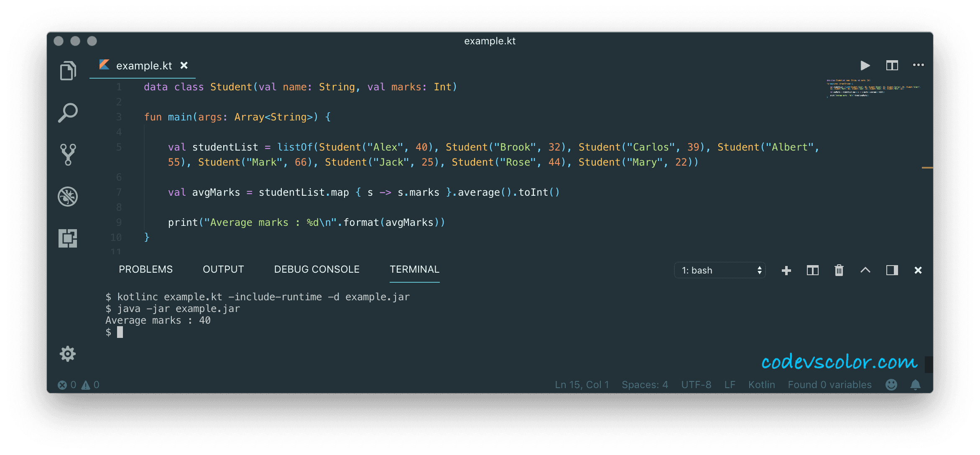The height and width of the screenshot is (455, 980).
Task: Kill terminal with the trash icon
Action: 839,270
